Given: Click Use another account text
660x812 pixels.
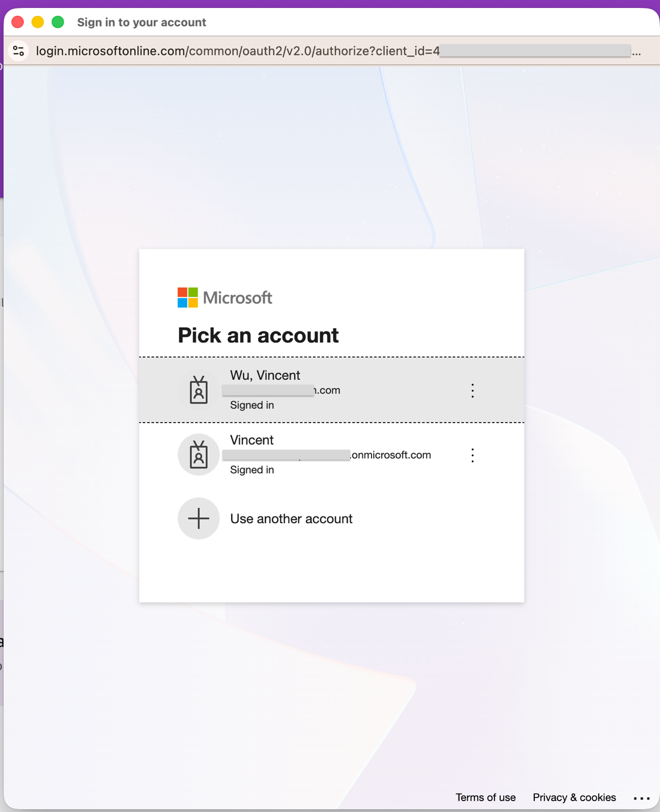Looking at the screenshot, I should (291, 519).
